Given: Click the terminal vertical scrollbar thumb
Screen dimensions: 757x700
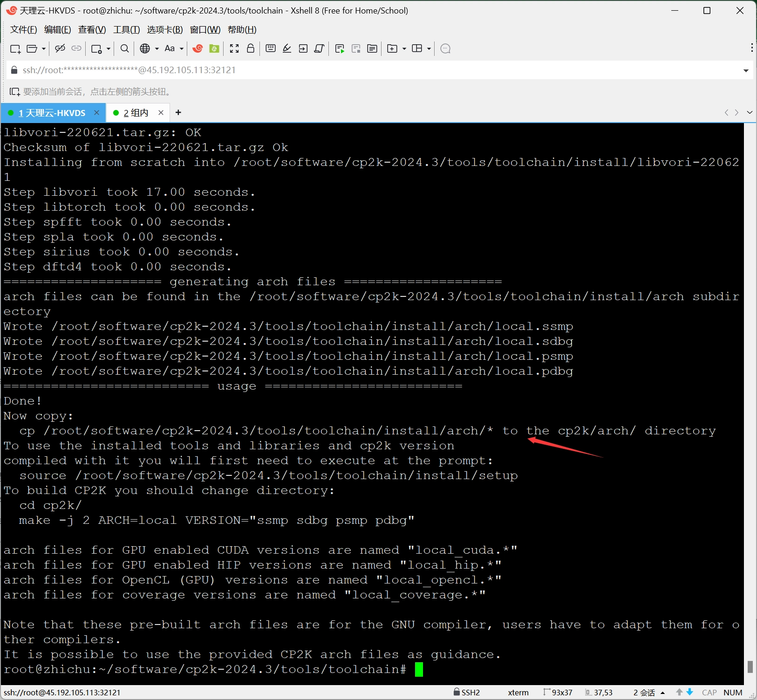Looking at the screenshot, I should coord(750,666).
